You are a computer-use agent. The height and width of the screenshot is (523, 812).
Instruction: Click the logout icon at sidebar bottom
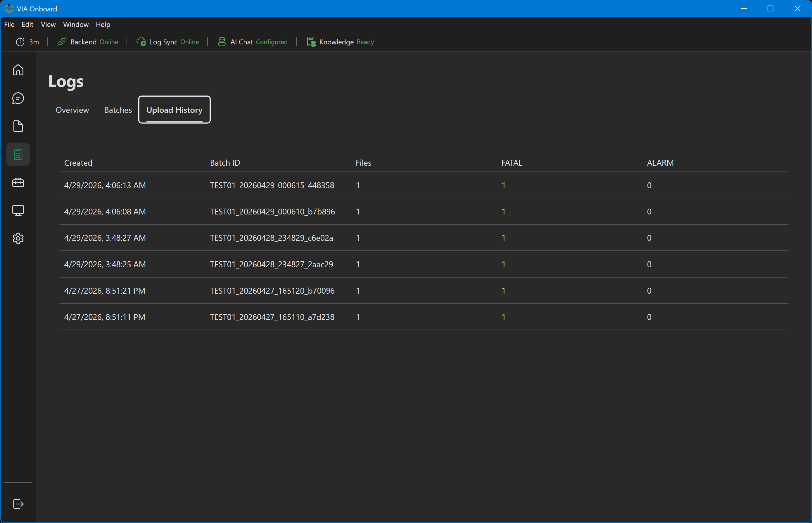(18, 504)
